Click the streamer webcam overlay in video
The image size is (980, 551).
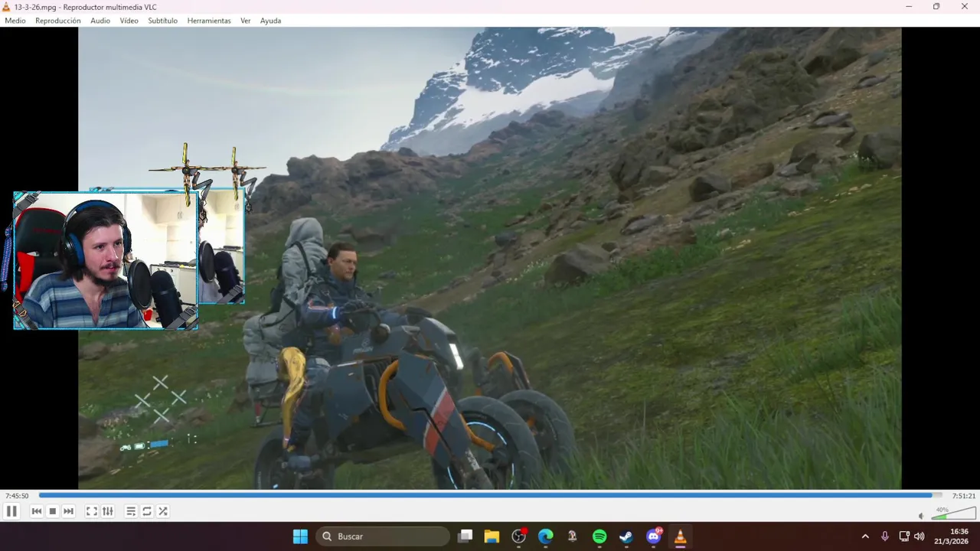pyautogui.click(x=106, y=260)
